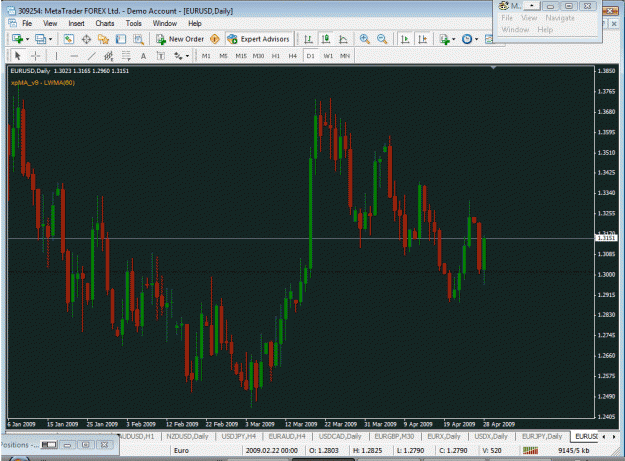This screenshot has height=461, width=625.
Task: Switch timeframe to W1
Action: point(328,56)
